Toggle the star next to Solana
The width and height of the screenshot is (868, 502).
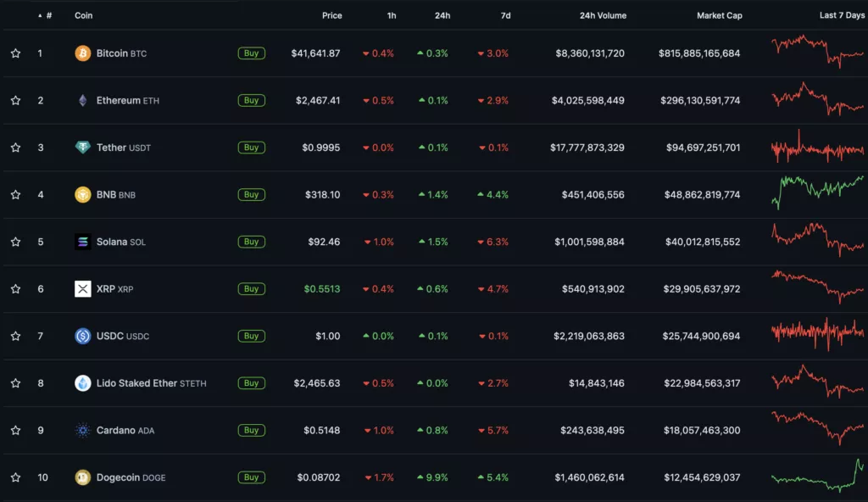pyautogui.click(x=15, y=242)
